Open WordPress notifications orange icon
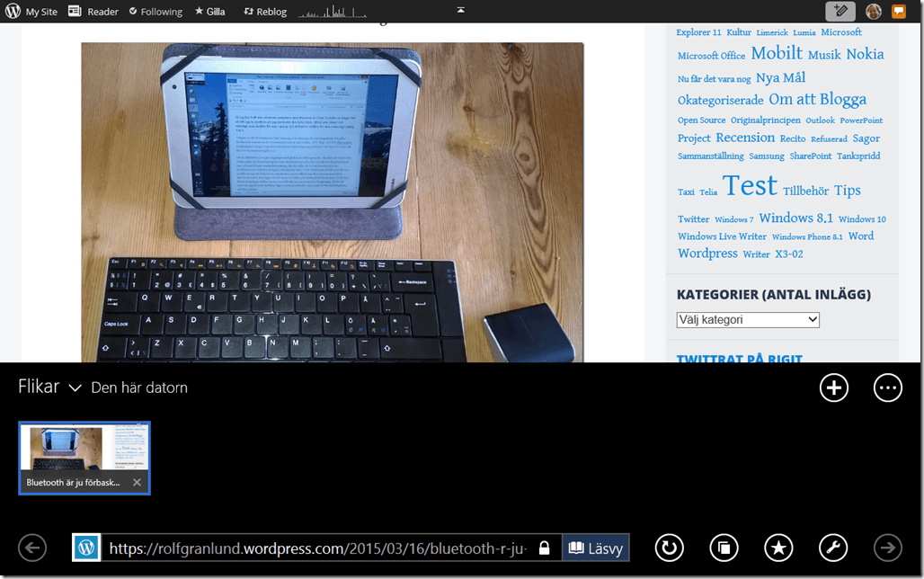 [898, 12]
